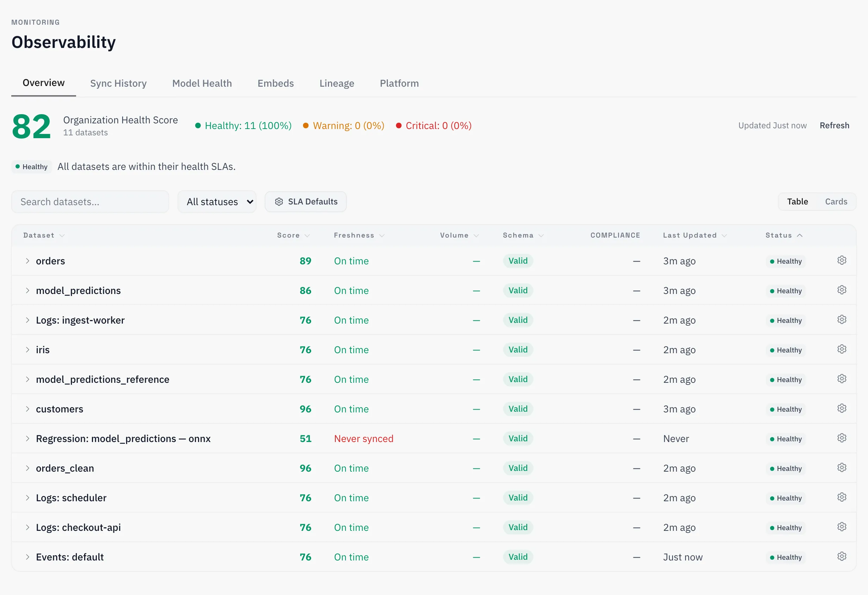Screen dimensions: 868x595
Task: Sort by Score column
Action: (293, 235)
